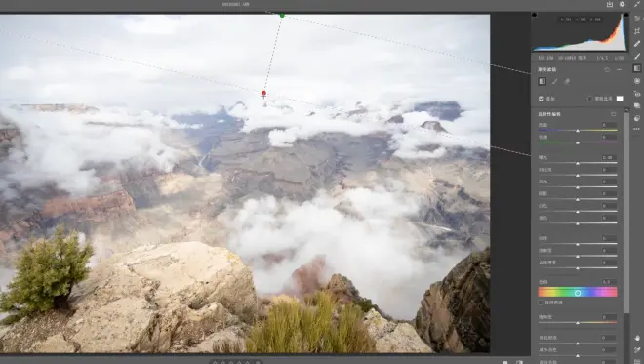Select the Red Eye removal tool

[x=637, y=94]
